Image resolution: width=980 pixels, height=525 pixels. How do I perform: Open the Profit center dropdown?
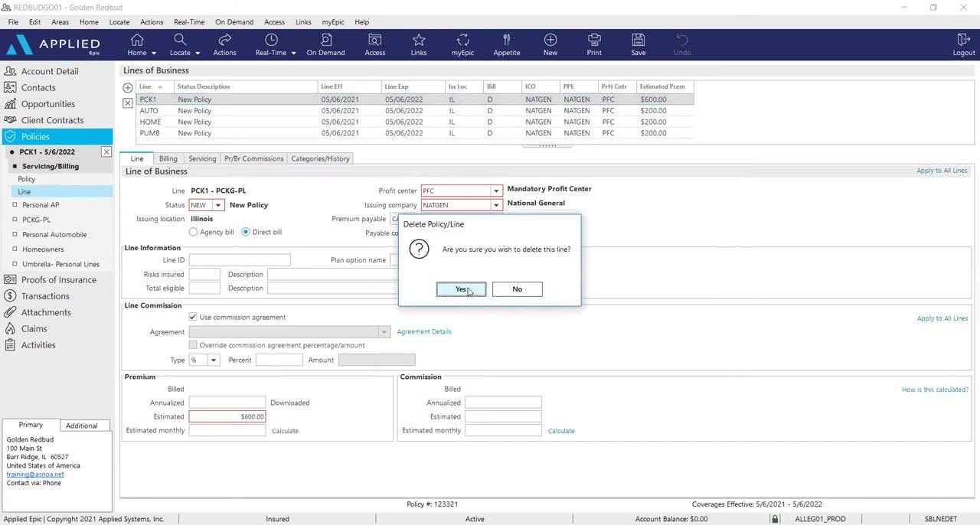(x=496, y=191)
